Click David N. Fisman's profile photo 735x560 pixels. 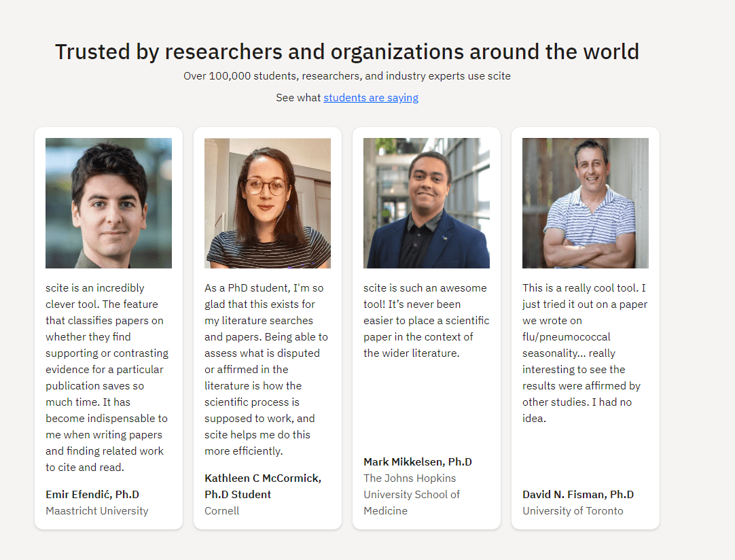point(585,203)
